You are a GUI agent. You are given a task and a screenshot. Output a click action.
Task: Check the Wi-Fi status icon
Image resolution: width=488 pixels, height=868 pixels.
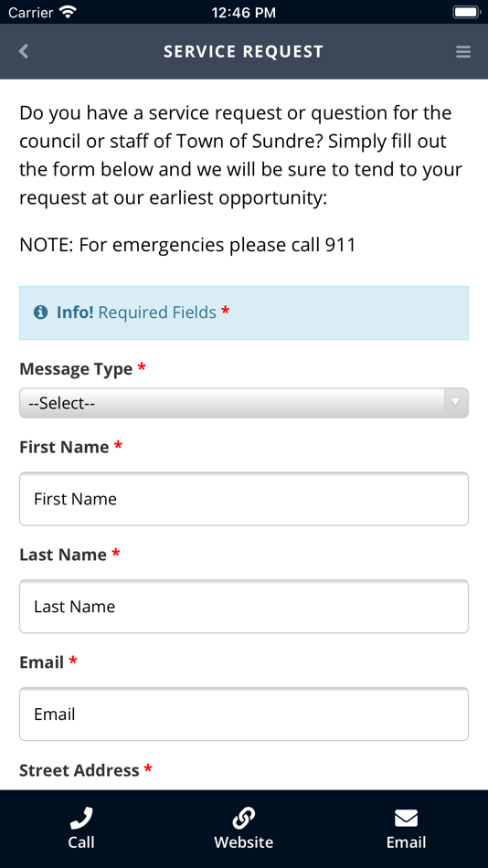click(x=69, y=12)
